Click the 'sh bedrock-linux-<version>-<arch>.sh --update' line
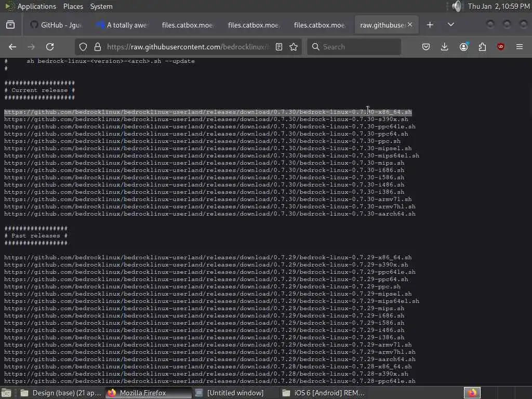This screenshot has height=399, width=532. pos(111,61)
